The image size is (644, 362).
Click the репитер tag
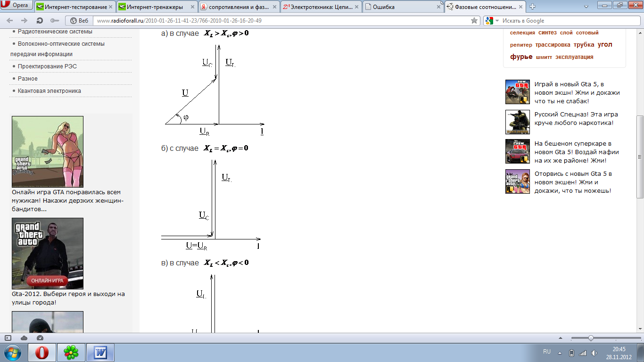coord(521,45)
